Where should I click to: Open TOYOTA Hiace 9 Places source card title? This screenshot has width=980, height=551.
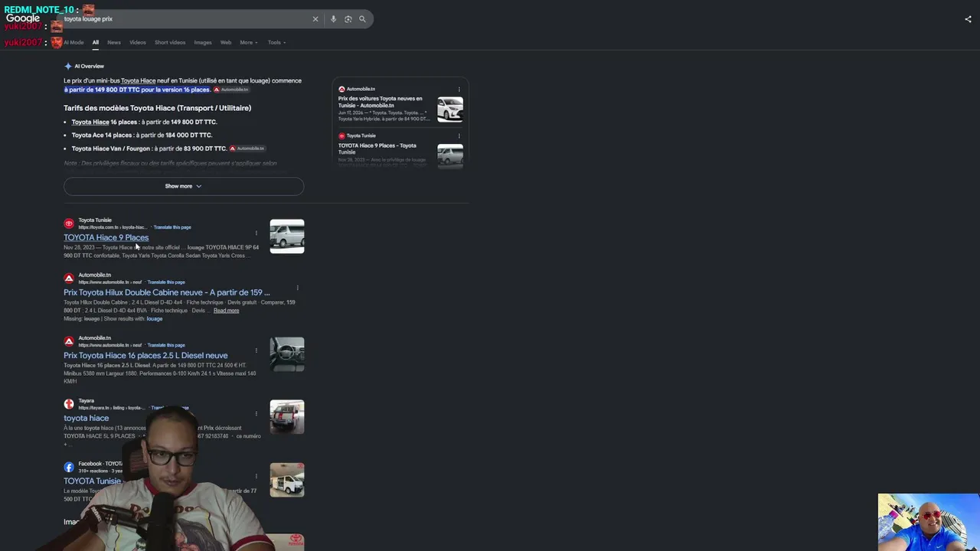click(x=377, y=148)
